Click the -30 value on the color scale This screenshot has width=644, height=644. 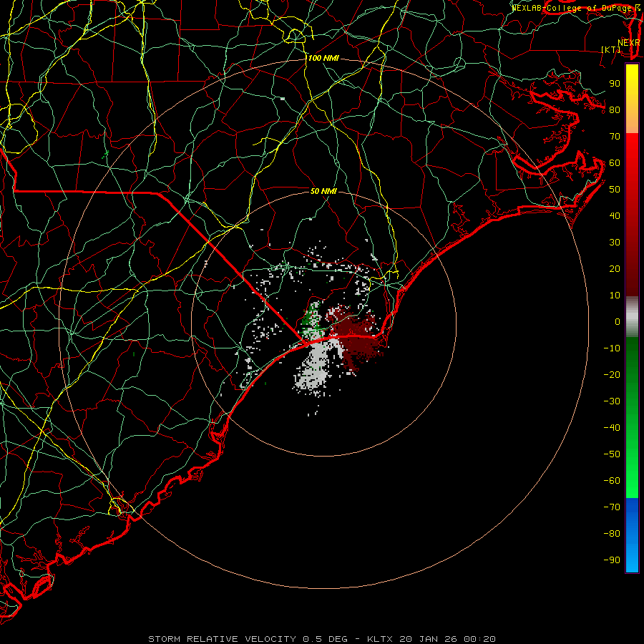pos(612,401)
